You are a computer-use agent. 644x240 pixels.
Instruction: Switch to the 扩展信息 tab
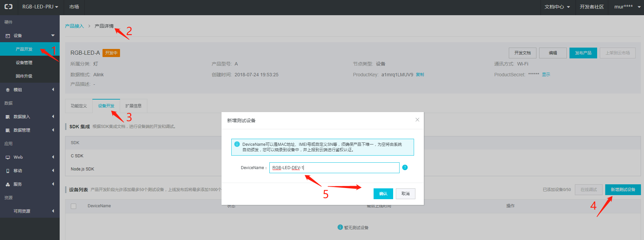133,106
